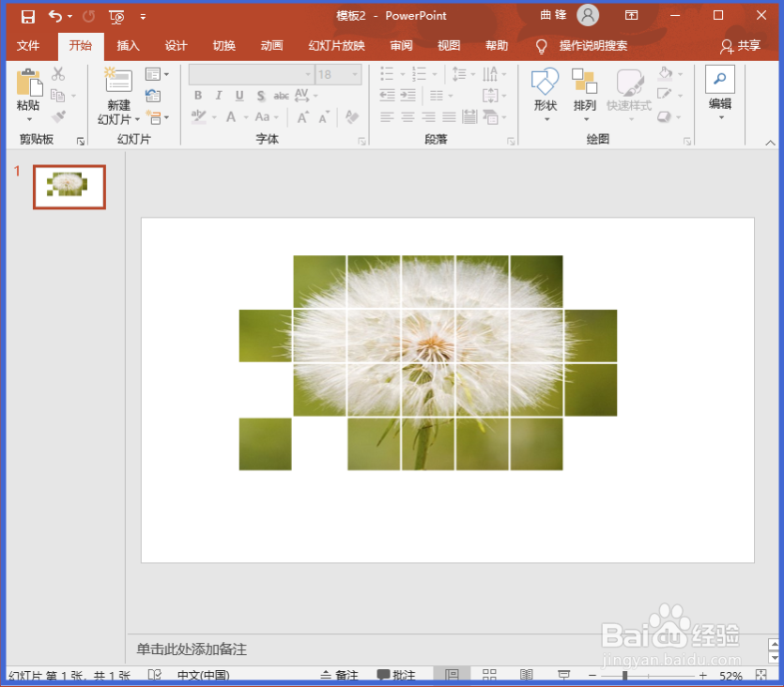Click the Format Painter brush icon
The image size is (784, 687).
click(x=58, y=117)
